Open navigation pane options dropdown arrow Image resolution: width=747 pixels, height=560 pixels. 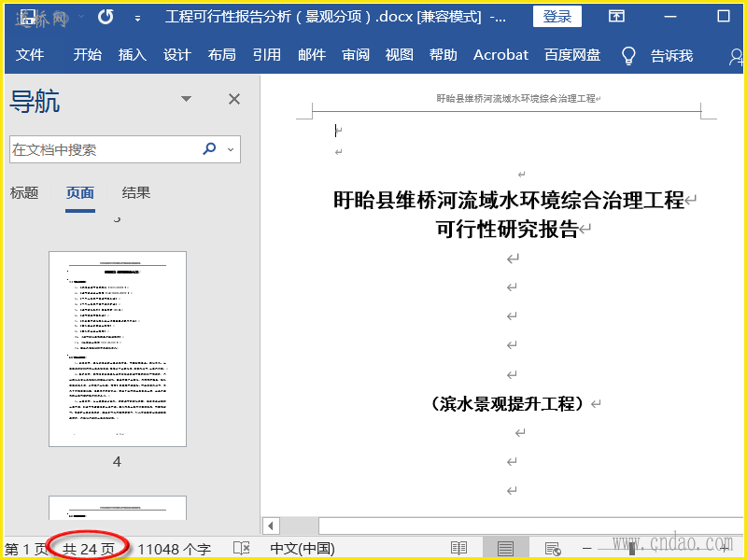click(x=186, y=99)
